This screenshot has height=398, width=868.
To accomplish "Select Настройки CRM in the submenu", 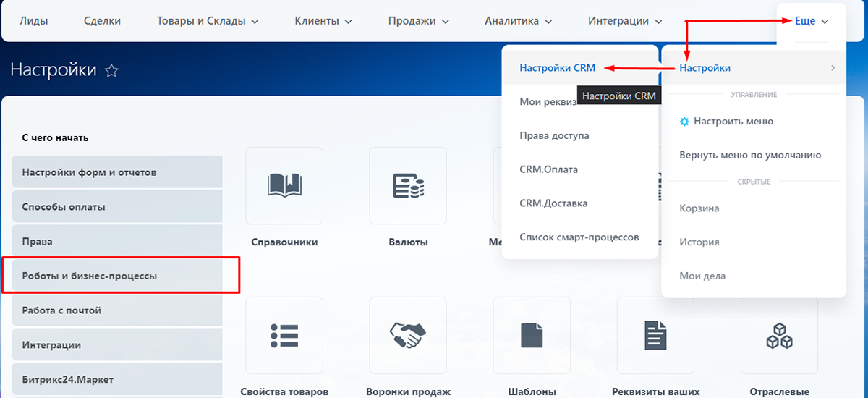I will click(557, 68).
